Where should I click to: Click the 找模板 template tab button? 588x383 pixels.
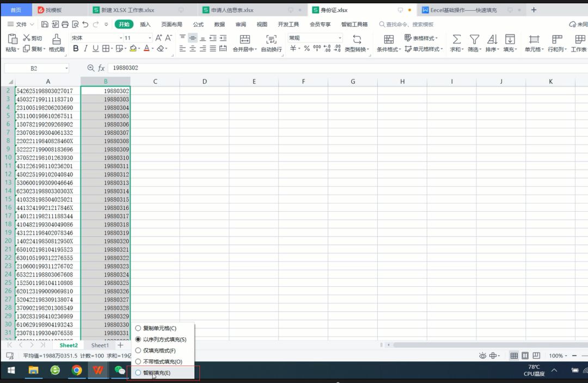point(53,10)
